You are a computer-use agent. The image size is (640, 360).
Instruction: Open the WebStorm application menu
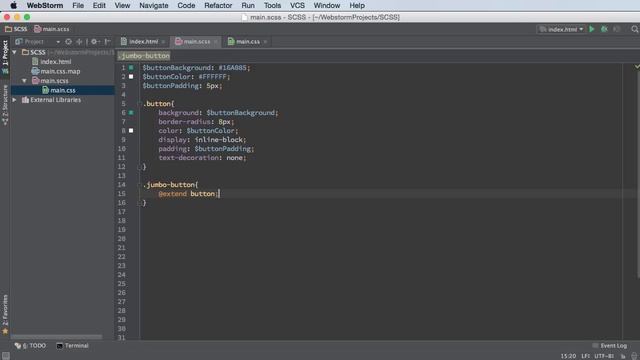pyautogui.click(x=45, y=5)
